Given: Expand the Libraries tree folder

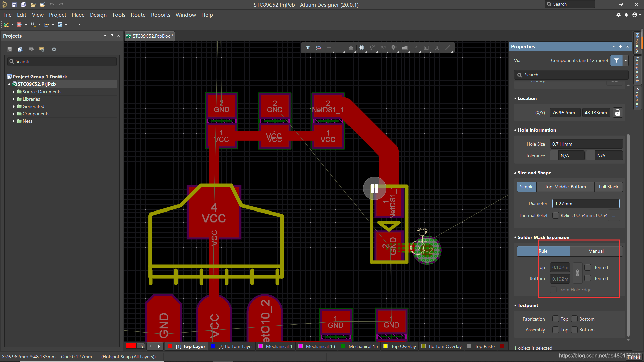Looking at the screenshot, I should pyautogui.click(x=14, y=99).
